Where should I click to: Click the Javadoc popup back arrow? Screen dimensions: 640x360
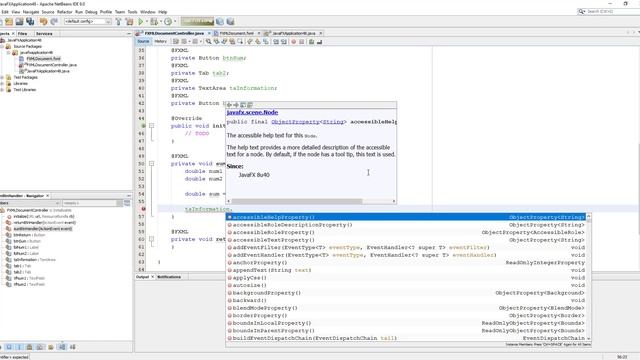pos(229,105)
